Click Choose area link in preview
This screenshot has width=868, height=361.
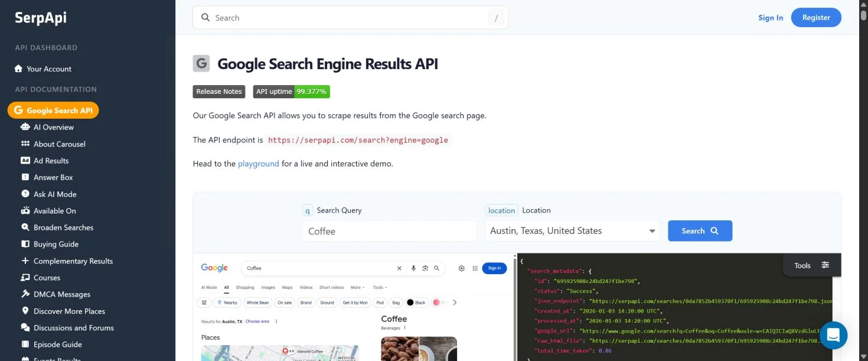coord(257,321)
